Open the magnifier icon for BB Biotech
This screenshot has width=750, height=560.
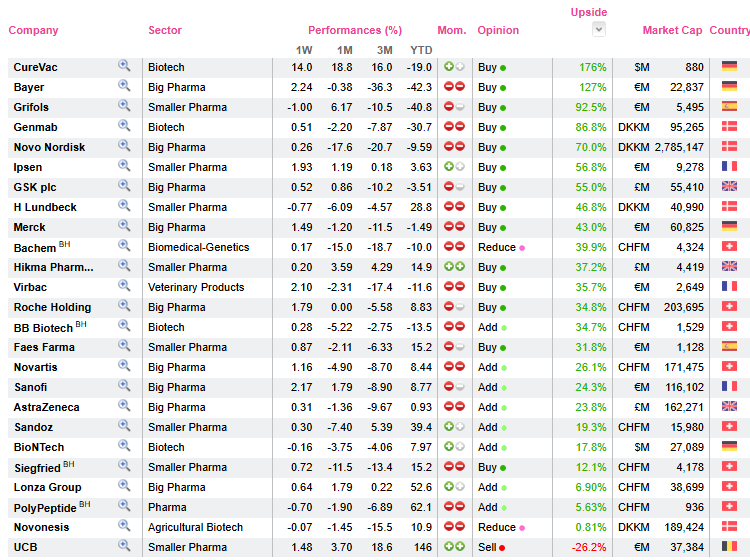click(x=124, y=326)
